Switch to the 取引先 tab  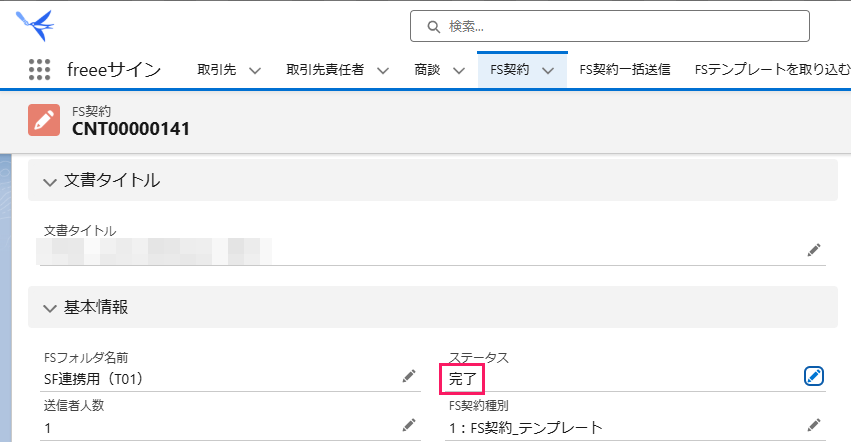click(x=217, y=70)
